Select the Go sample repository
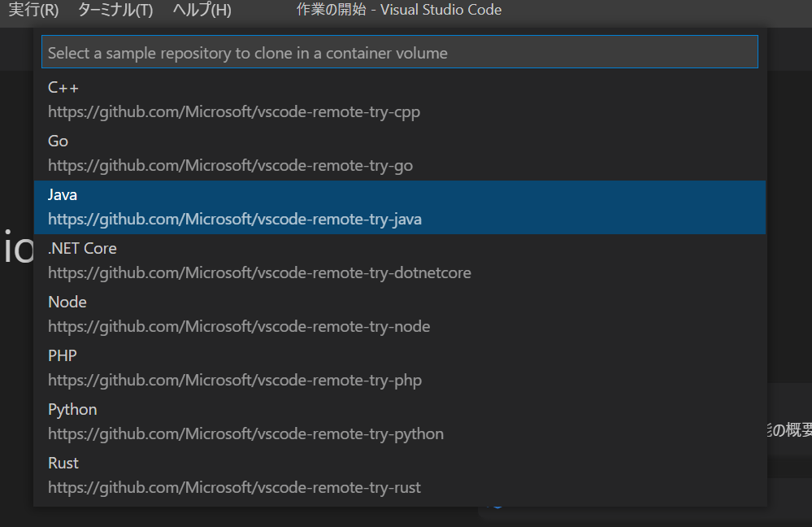Screen dimensions: 812x527 [x=399, y=154]
